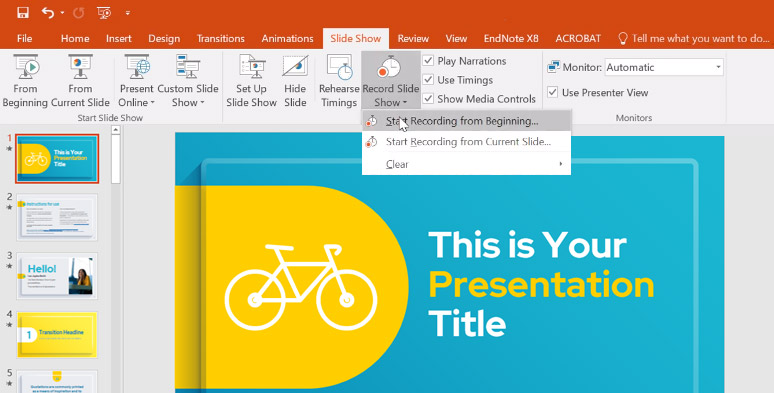Open the Undo history dropdown arrow

62,13
